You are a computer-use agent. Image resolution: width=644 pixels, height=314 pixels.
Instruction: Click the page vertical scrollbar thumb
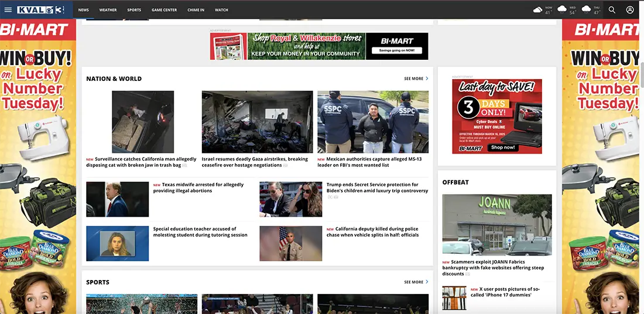click(x=642, y=75)
